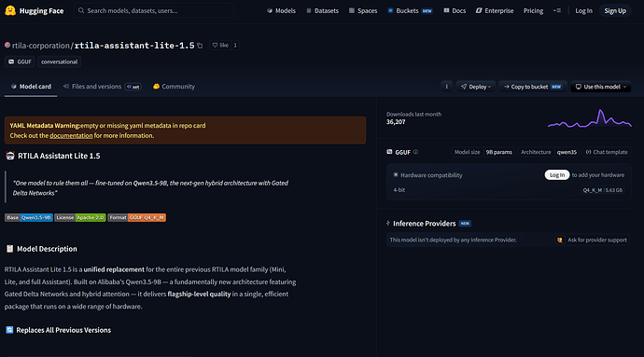View the like count of 1
Image resolution: width=644 pixels, height=357 pixels.
coord(235,45)
